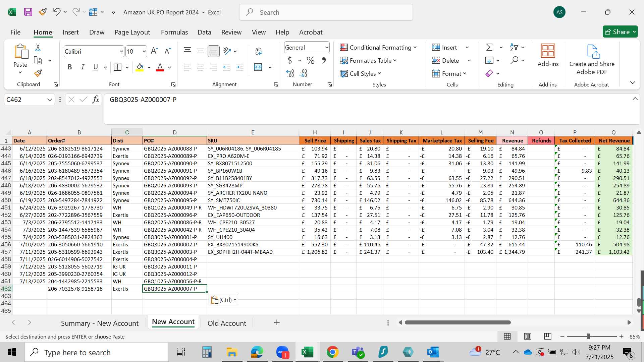Open Paste Options (Ctrl) dropdown
The image size is (644, 362).
(x=223, y=300)
